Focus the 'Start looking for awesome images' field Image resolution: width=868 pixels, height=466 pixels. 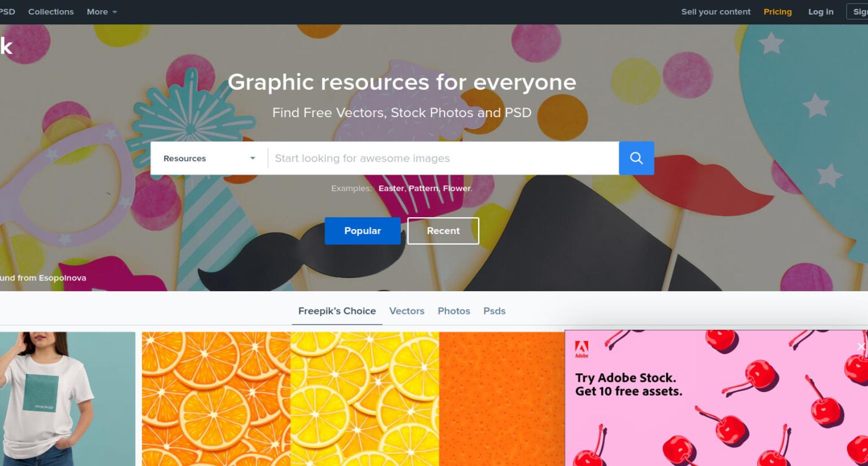[444, 158]
